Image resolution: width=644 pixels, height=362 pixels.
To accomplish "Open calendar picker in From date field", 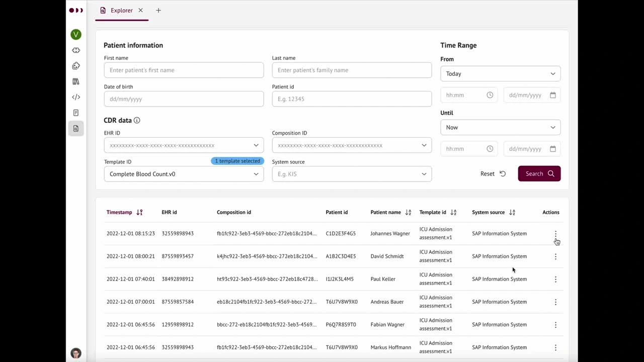I will click(x=552, y=95).
